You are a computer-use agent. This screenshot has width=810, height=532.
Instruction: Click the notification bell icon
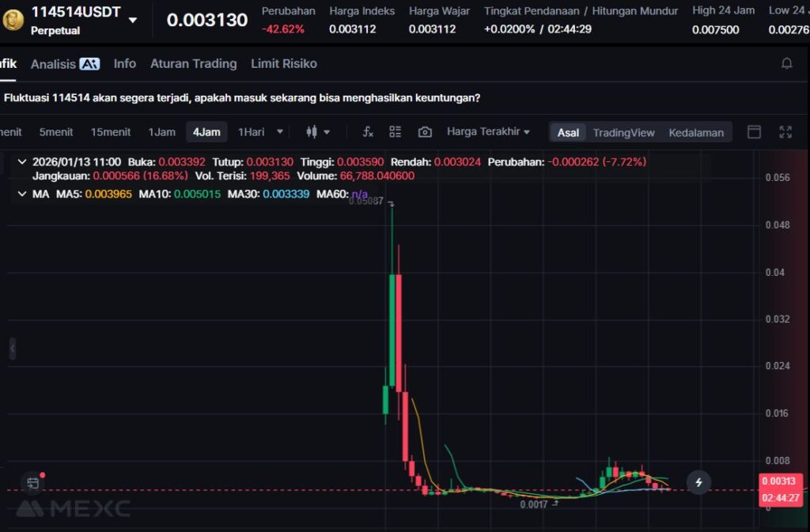[786, 64]
